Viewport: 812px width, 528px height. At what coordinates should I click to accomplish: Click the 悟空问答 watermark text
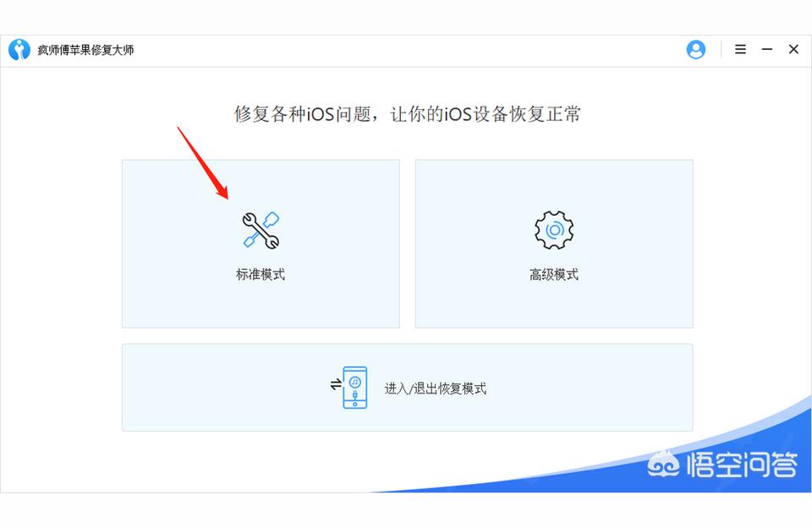tap(742, 465)
